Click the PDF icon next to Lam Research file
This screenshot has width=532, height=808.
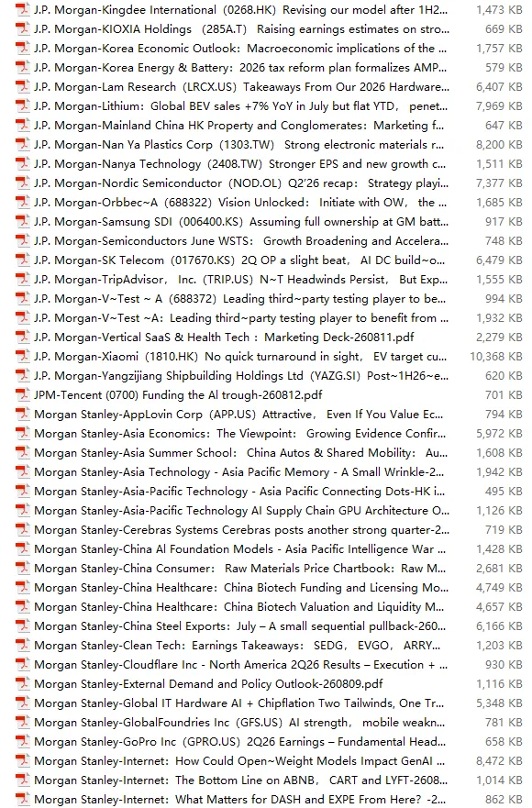[23, 87]
